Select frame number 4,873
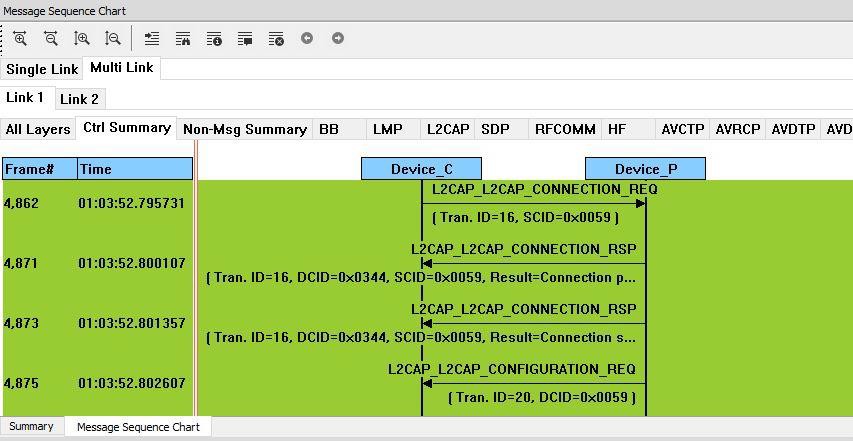The height and width of the screenshot is (441, 853). coord(21,323)
